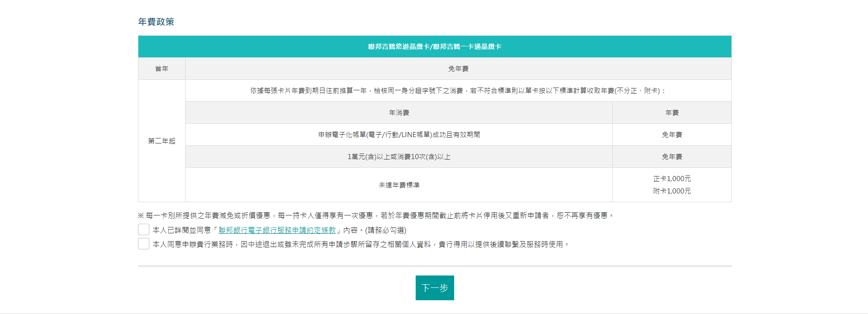Image resolution: width=868 pixels, height=314 pixels.
Task: Click the 第二年起 row label
Action: point(162,141)
